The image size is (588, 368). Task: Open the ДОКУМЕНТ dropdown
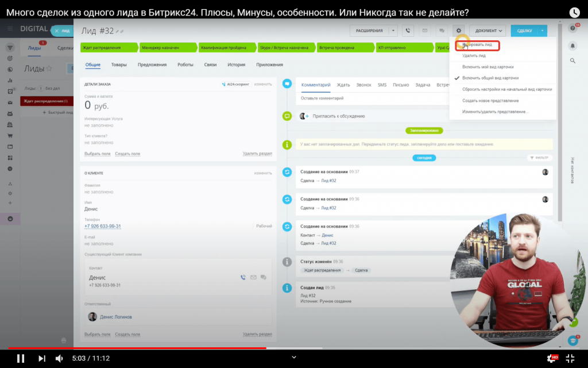[488, 31]
